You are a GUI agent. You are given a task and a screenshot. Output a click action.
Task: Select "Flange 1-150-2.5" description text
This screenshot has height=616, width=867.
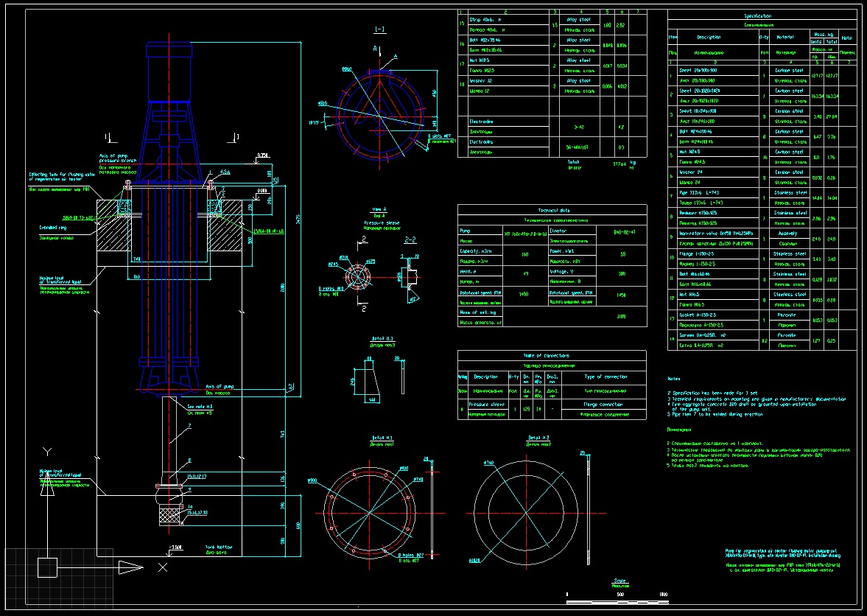tap(697, 254)
